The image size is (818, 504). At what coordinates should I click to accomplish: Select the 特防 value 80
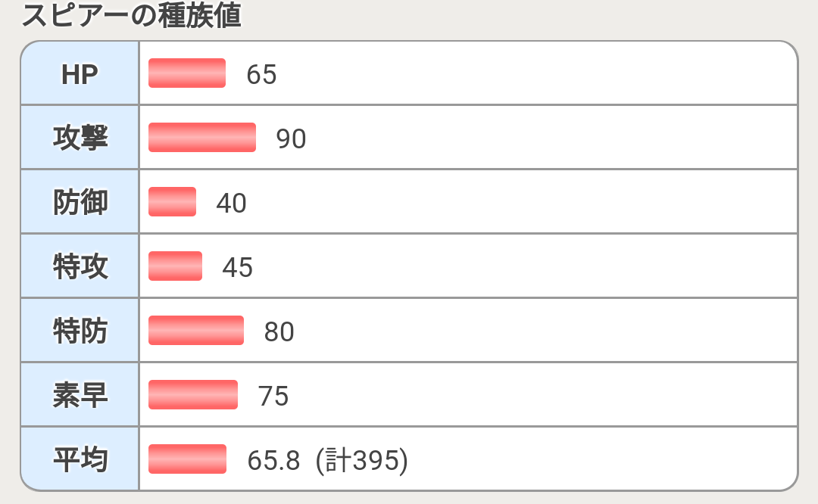279,332
